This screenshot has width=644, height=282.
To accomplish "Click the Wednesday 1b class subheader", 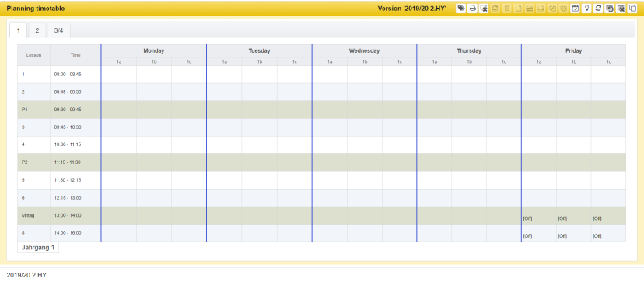I will coord(365,61).
